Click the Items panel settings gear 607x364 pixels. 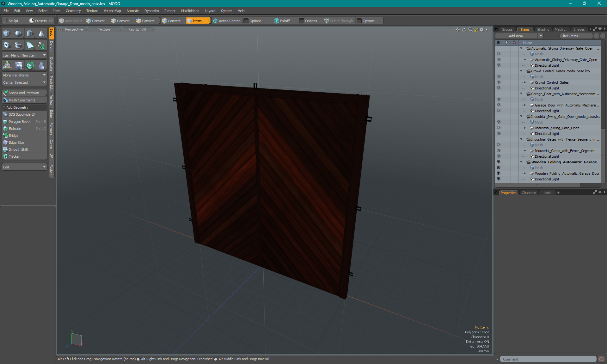coord(600,29)
